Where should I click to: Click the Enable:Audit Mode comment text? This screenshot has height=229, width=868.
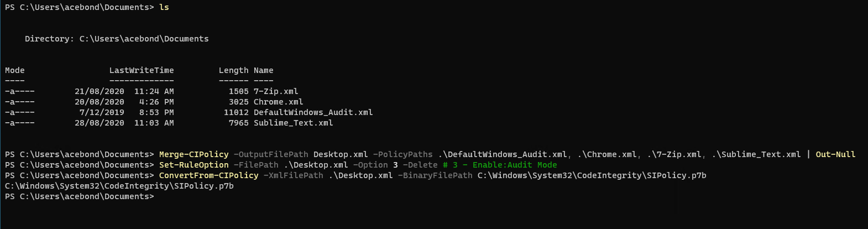pyautogui.click(x=515, y=165)
